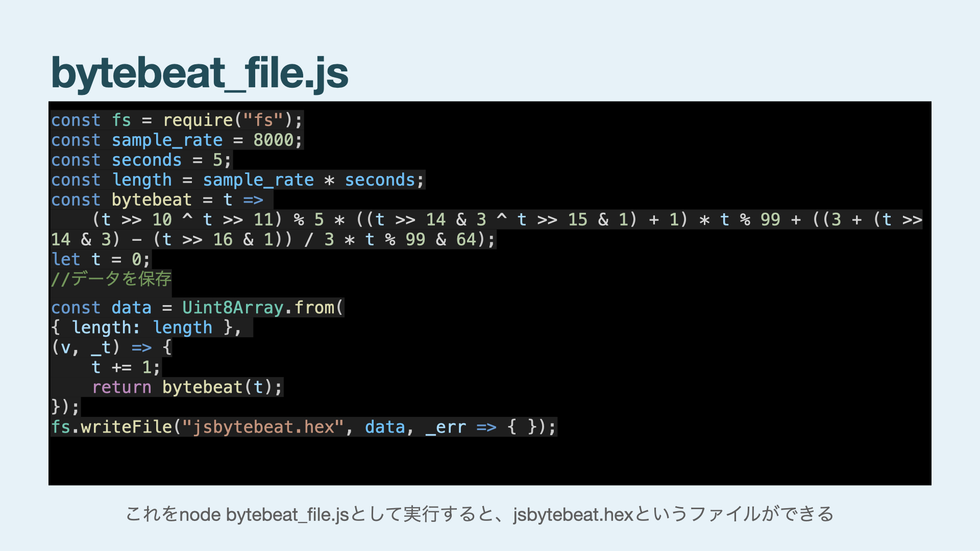980x551 pixels.
Task: Click the t += 1 increment statement
Action: click(126, 367)
